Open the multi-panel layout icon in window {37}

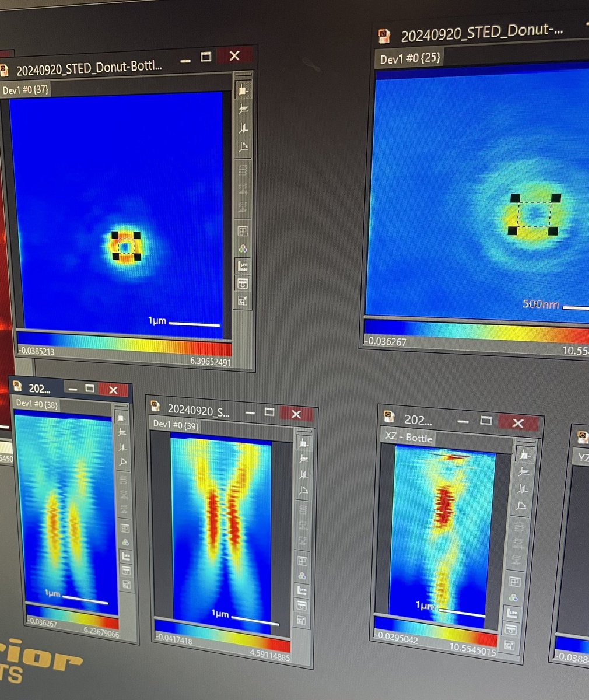tap(243, 230)
